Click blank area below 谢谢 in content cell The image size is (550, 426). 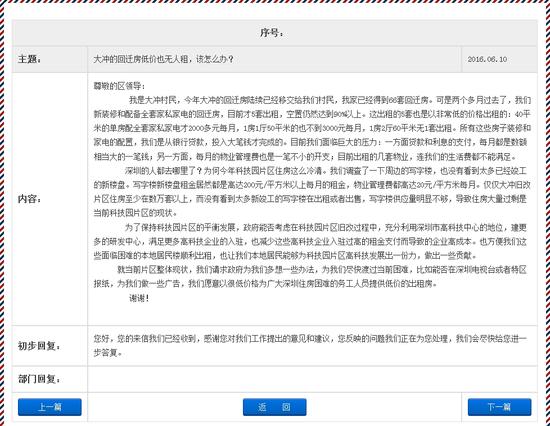(312, 314)
